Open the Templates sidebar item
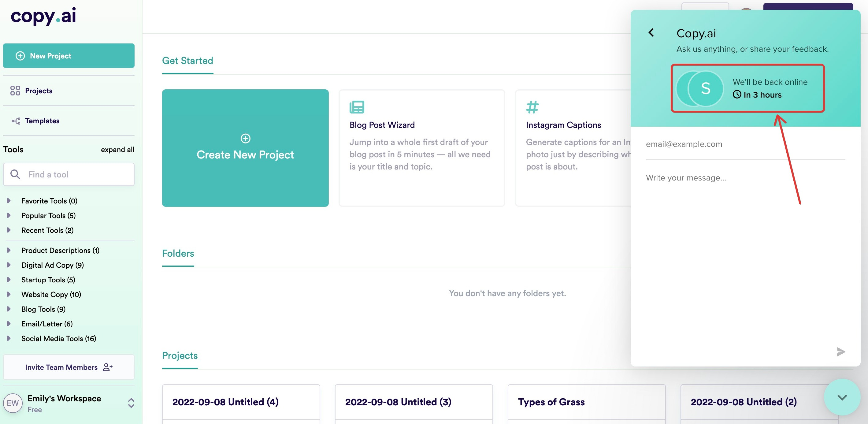 click(42, 121)
